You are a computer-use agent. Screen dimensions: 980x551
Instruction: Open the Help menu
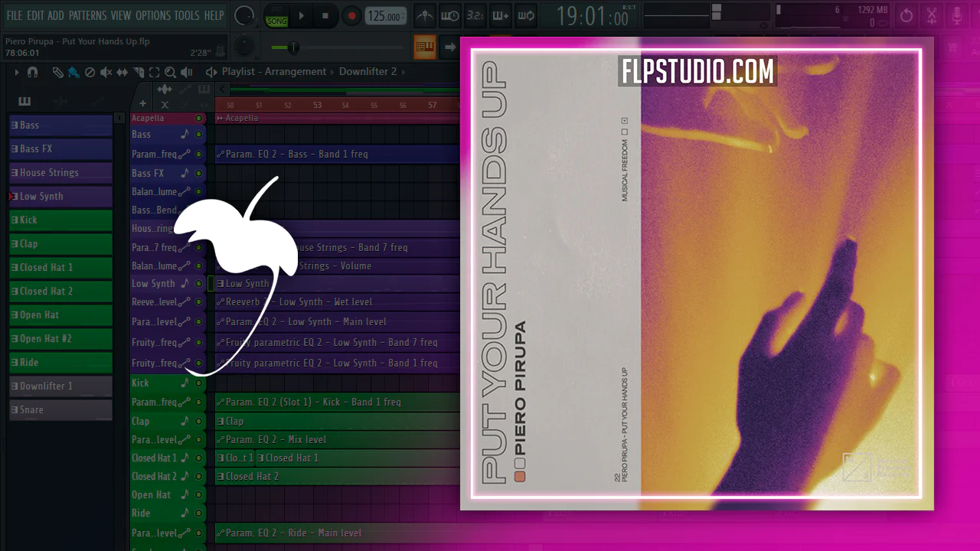coord(214,15)
